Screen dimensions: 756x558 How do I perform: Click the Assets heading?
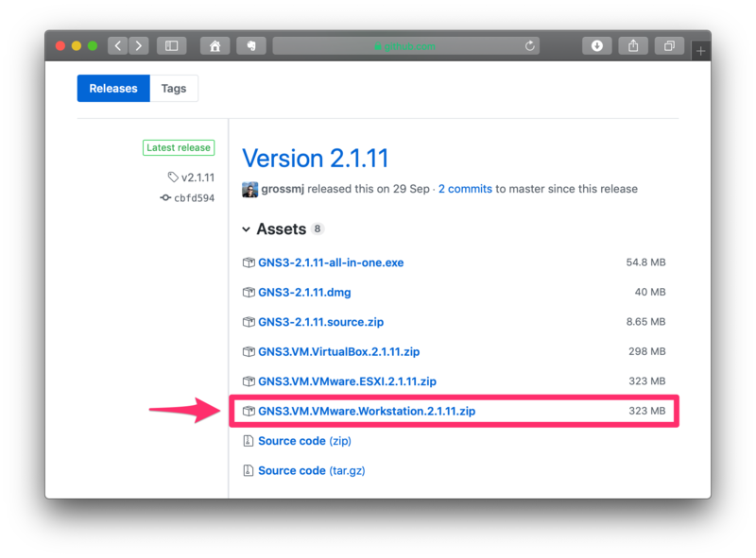coord(281,228)
